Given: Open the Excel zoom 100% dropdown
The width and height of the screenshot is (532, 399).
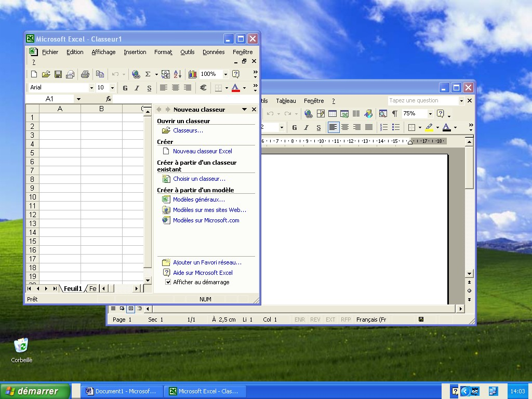Looking at the screenshot, I should tap(225, 74).
